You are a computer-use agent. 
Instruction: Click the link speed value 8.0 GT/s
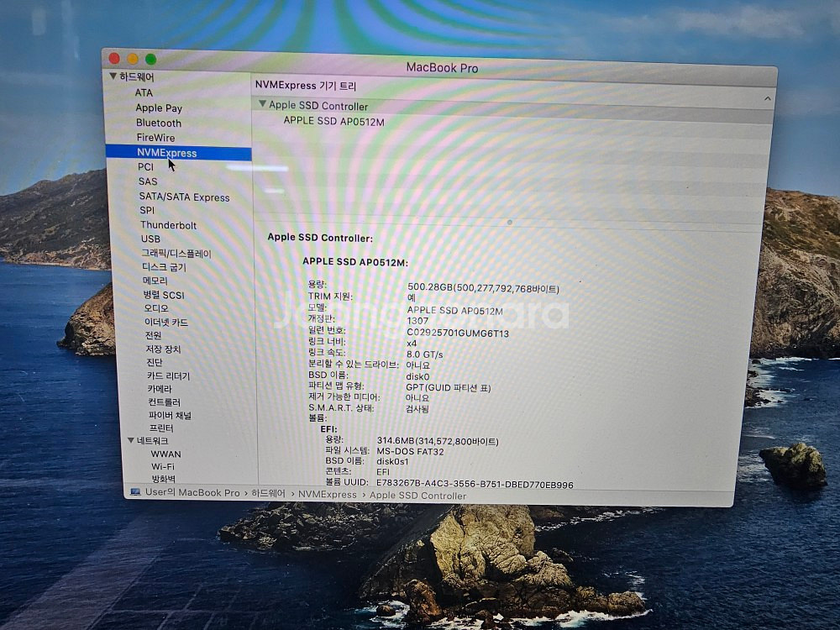coord(425,354)
